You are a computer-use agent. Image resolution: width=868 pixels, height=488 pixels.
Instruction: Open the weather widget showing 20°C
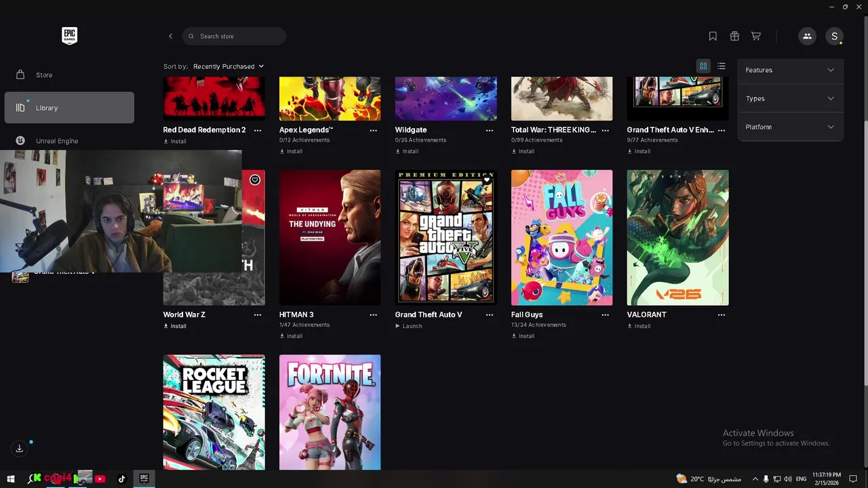pos(709,479)
